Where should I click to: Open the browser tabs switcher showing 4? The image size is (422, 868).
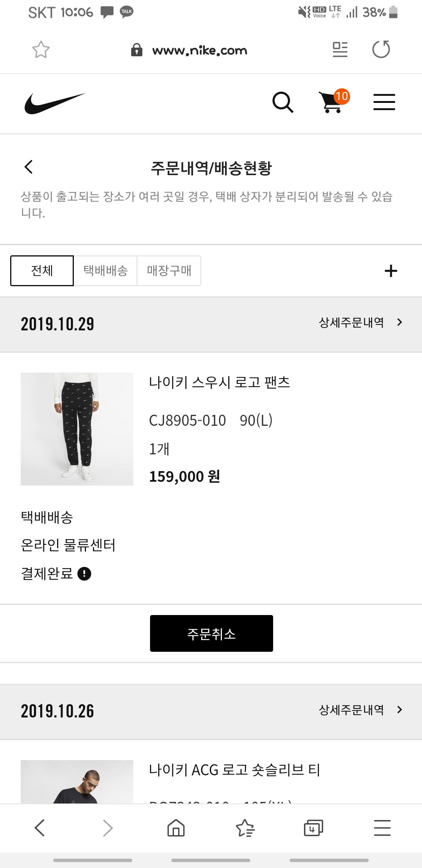coord(313,828)
